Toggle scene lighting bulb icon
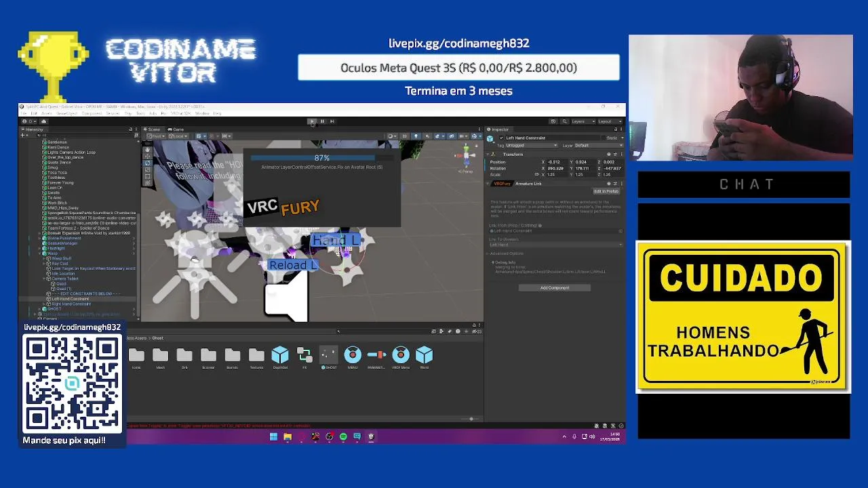This screenshot has width=868, height=488. click(x=416, y=136)
